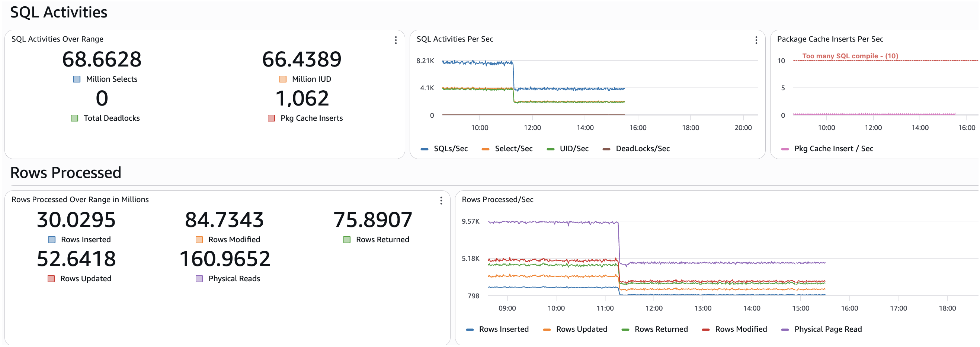This screenshot has height=347, width=980.
Task: Open SQL Activities Over Range widget menu
Action: pyautogui.click(x=395, y=40)
